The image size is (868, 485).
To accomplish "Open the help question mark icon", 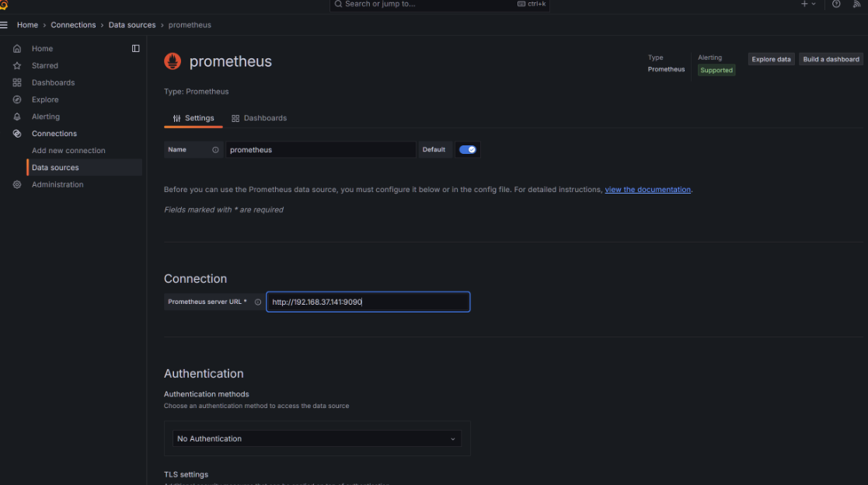I will coord(836,4).
